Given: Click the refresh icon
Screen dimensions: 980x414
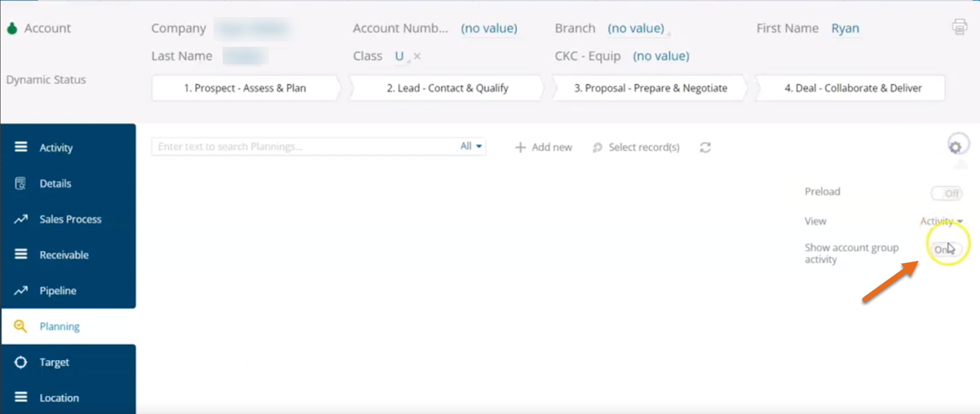Looking at the screenshot, I should [705, 148].
